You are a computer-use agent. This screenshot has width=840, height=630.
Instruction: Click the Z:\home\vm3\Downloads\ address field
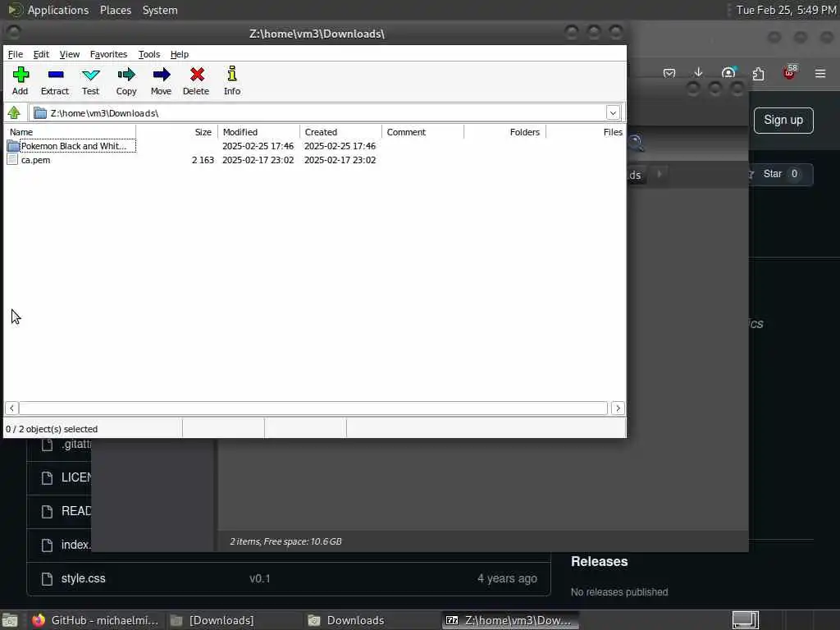point(318,113)
